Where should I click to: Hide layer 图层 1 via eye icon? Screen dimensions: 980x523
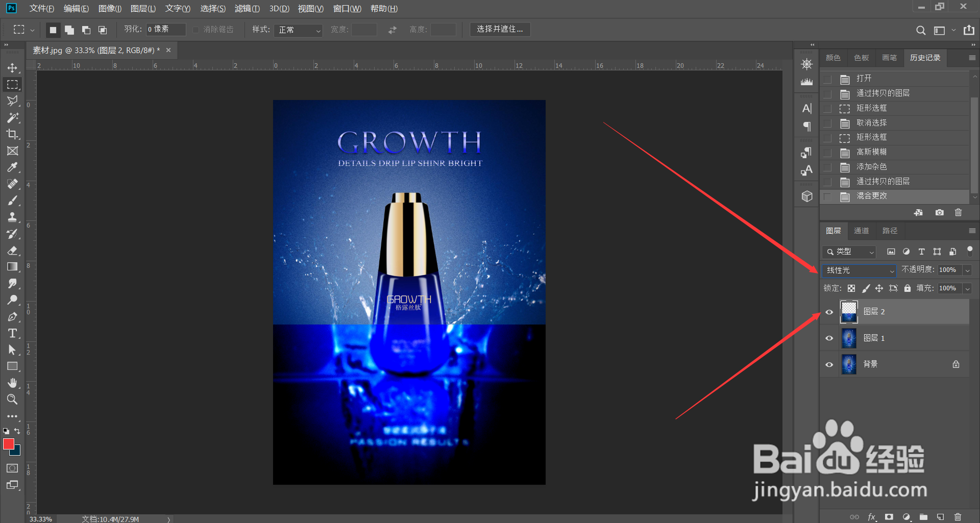pyautogui.click(x=829, y=338)
